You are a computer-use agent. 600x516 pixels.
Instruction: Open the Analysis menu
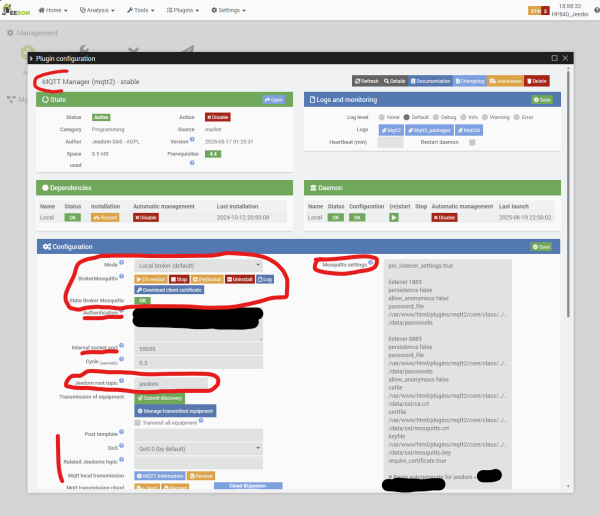point(97,10)
